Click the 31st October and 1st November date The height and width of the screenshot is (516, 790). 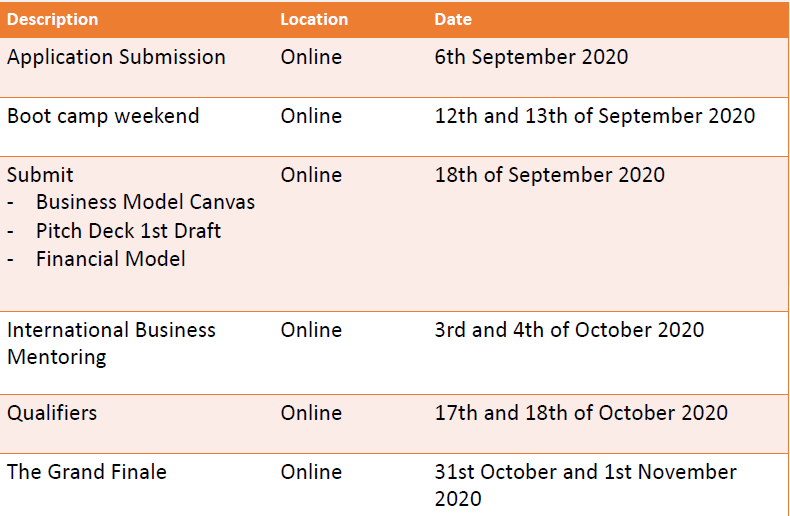coord(585,484)
